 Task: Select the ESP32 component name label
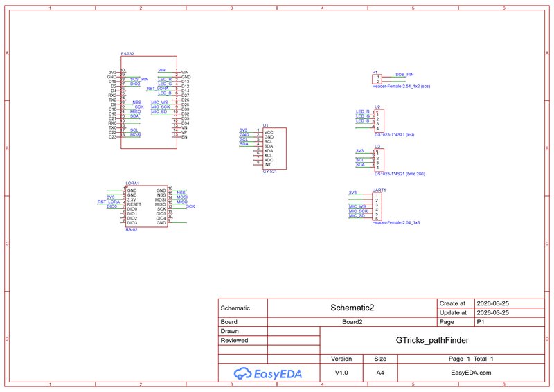127,54
